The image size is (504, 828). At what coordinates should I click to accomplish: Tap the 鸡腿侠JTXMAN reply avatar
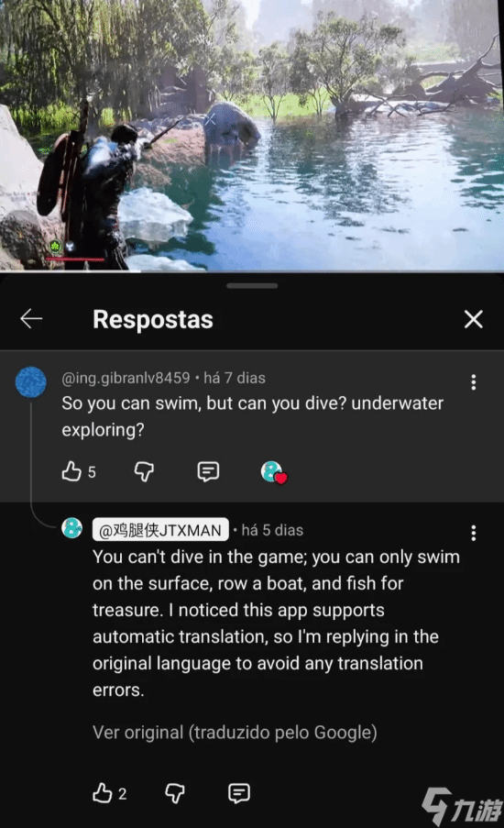(72, 527)
